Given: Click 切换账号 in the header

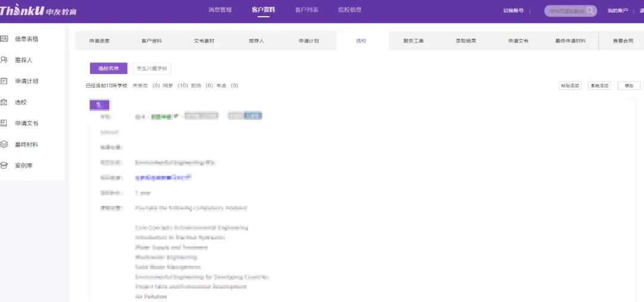Looking at the screenshot, I should (513, 11).
